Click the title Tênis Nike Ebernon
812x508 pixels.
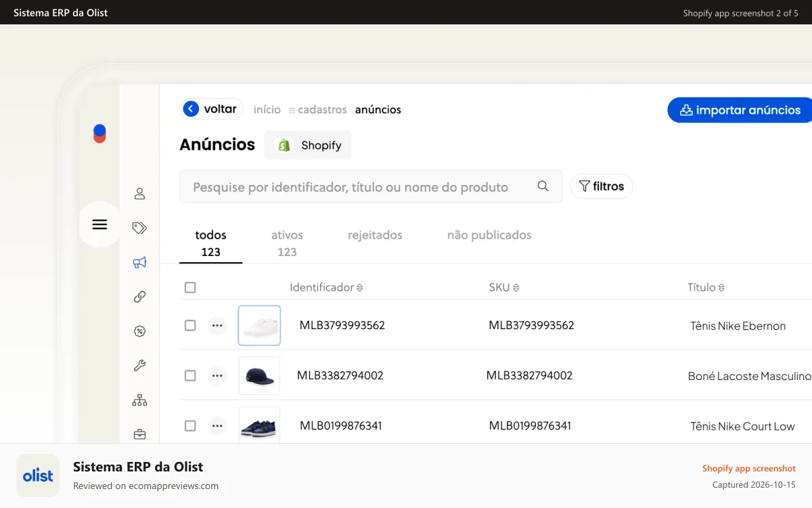(738, 326)
